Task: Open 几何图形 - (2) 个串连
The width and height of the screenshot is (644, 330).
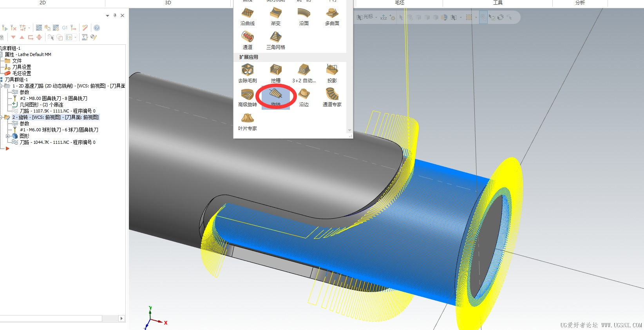Action: pos(42,105)
